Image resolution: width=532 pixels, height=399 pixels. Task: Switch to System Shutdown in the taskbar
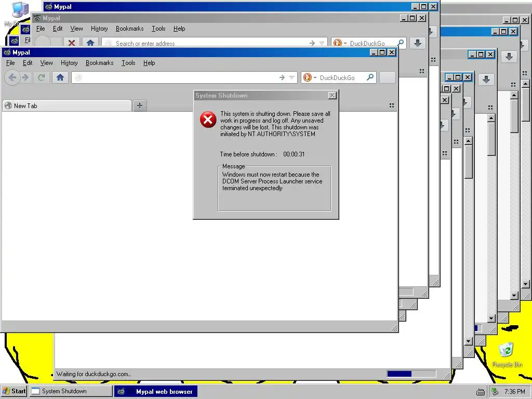tap(71, 391)
